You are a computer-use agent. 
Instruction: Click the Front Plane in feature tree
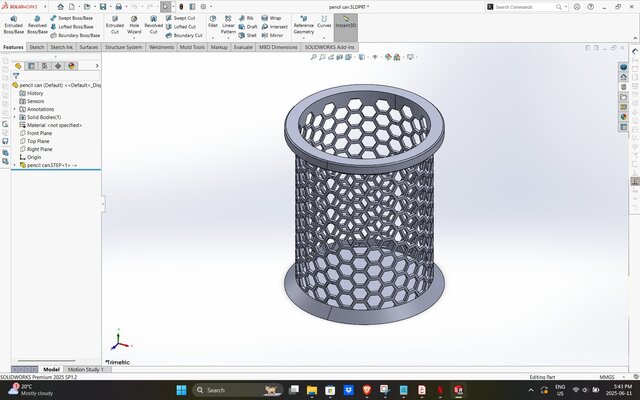click(39, 133)
